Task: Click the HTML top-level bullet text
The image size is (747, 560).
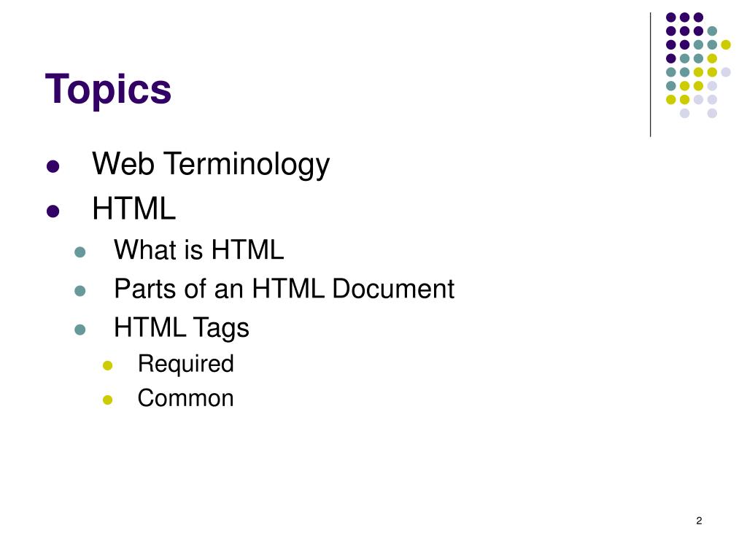Action: click(x=134, y=209)
